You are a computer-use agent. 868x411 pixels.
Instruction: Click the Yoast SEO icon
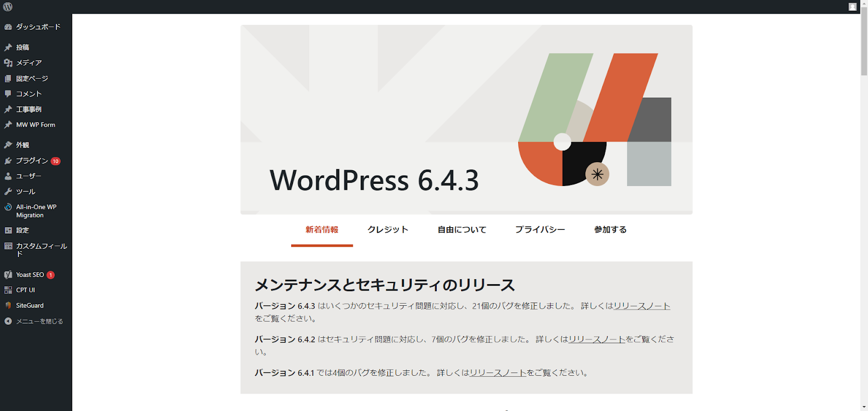[8, 274]
